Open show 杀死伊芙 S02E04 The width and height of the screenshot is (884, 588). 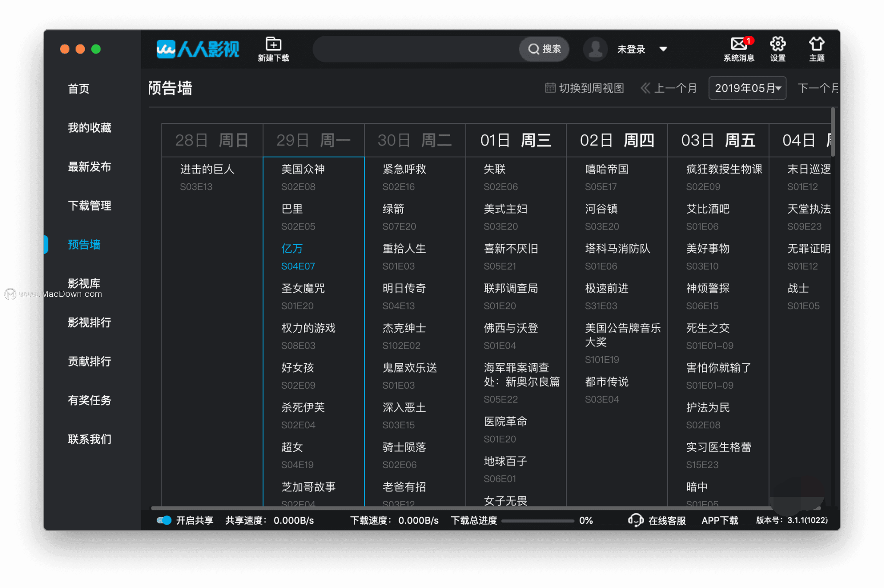coord(303,415)
